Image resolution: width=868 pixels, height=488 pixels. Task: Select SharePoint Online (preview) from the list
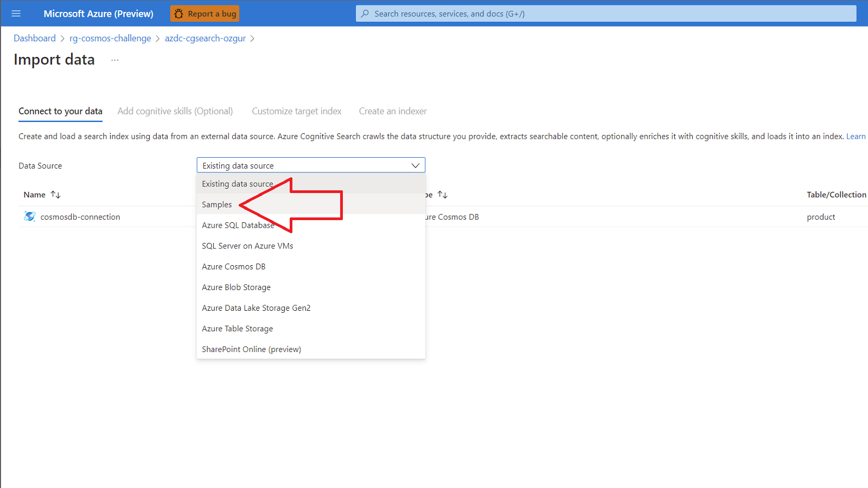click(x=251, y=349)
